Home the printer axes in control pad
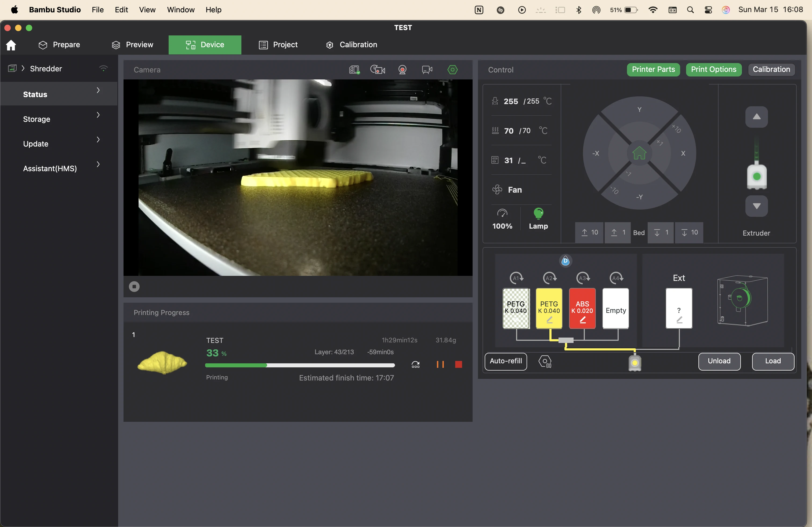The width and height of the screenshot is (812, 527). [x=639, y=153]
